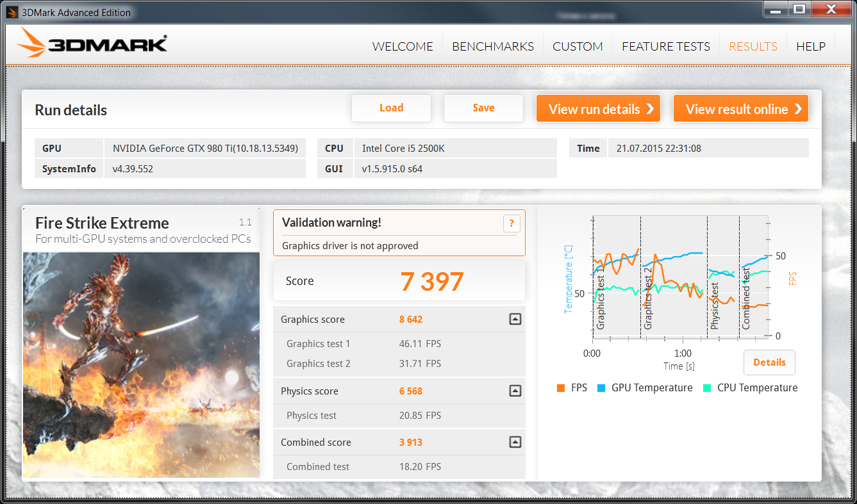Click the overall score 7 397
857x504 pixels.
click(432, 282)
